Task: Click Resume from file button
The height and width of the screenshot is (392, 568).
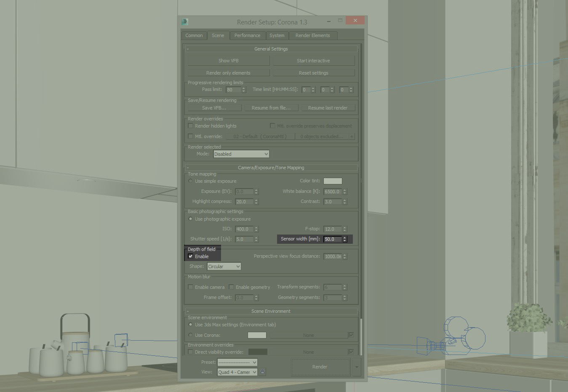Action: click(x=271, y=108)
